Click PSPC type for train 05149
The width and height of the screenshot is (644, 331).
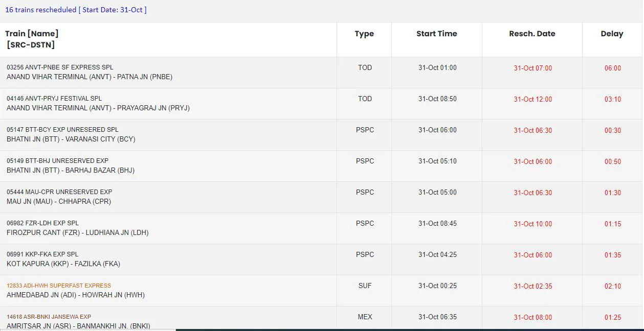point(365,161)
